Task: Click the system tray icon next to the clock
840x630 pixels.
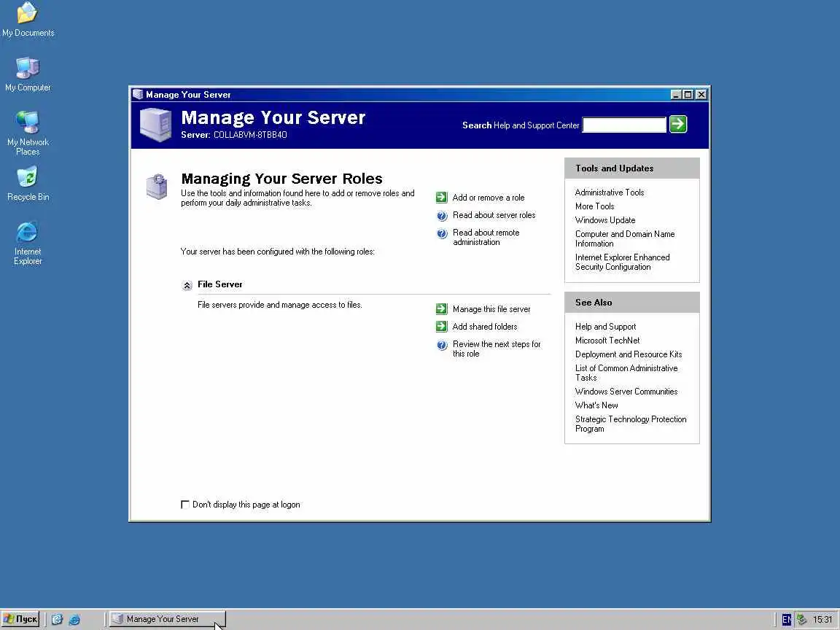Action: click(801, 619)
